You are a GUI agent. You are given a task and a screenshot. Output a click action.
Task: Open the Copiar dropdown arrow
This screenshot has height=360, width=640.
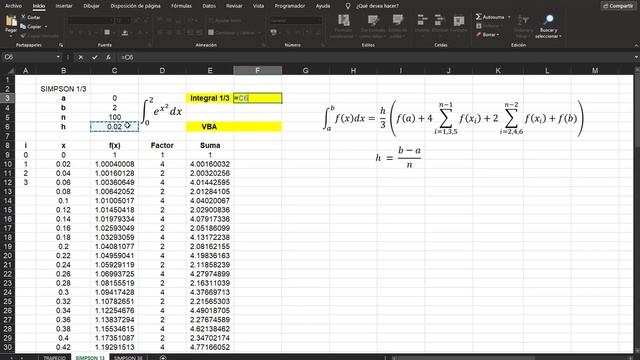(46, 27)
